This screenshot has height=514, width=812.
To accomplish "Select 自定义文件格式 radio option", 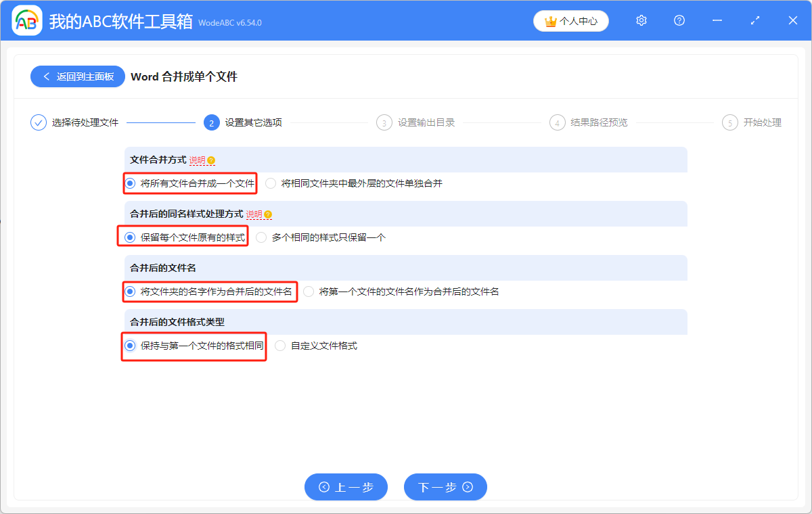I will click(280, 346).
